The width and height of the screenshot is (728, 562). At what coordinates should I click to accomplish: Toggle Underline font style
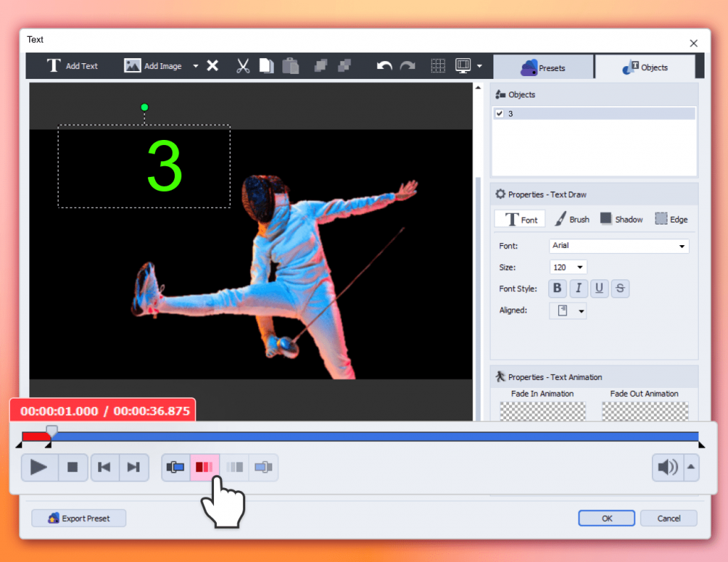pyautogui.click(x=599, y=288)
